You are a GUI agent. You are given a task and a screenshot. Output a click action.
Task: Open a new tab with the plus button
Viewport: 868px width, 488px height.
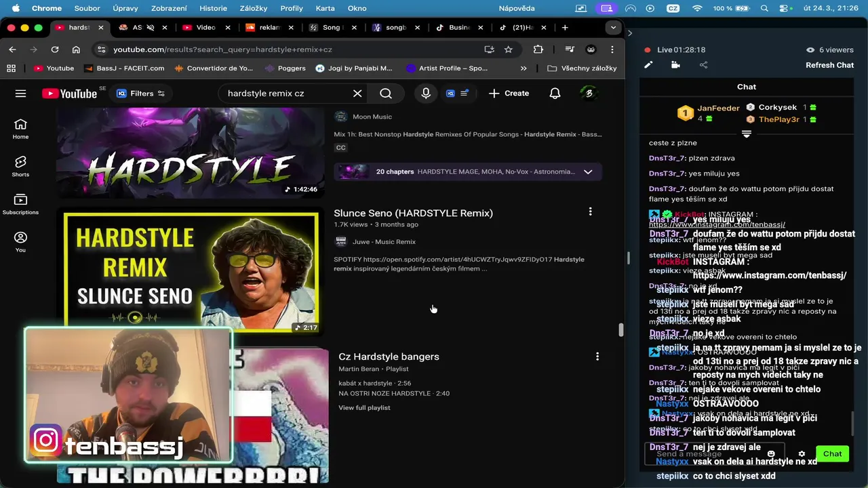(x=565, y=28)
